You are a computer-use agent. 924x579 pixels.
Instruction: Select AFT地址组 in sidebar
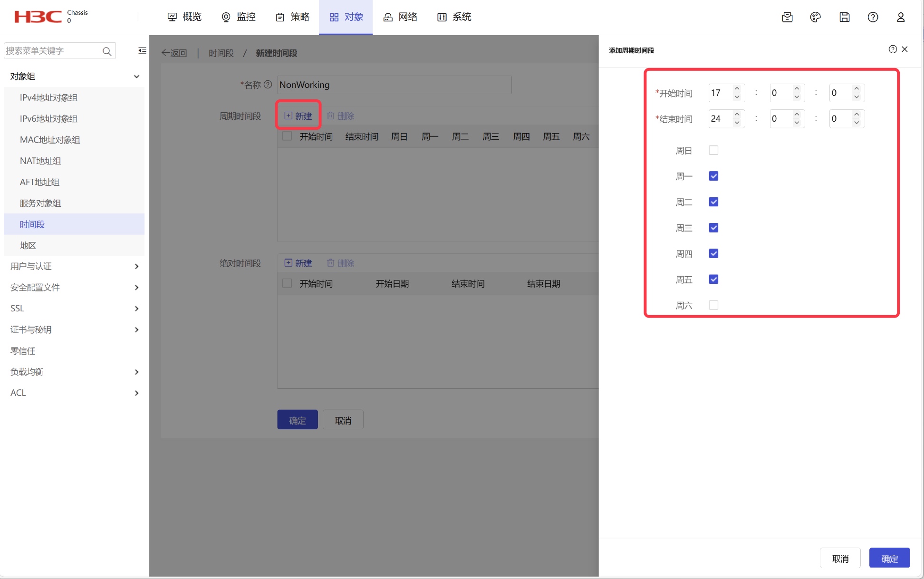(x=74, y=182)
